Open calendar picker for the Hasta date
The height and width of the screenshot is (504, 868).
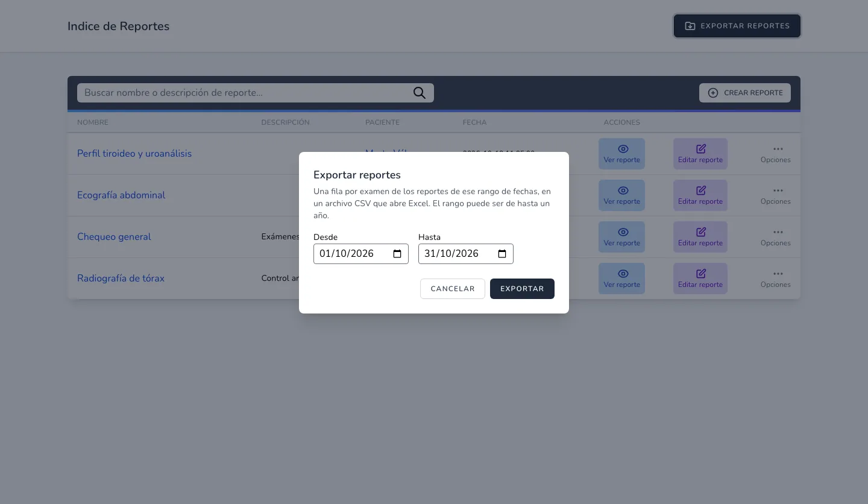click(x=502, y=254)
